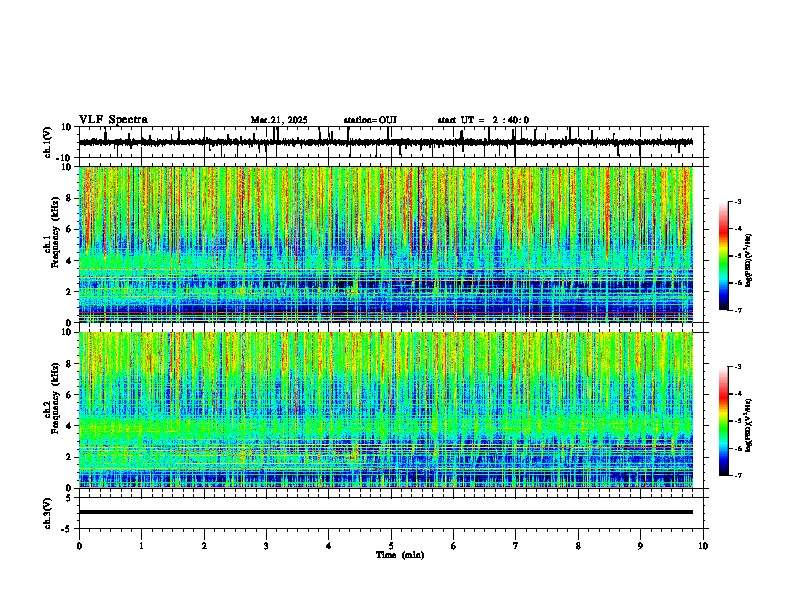Screen dimensions: 792x612
Task: Click the ch.1 spectrogram color bar
Action: pos(724,256)
